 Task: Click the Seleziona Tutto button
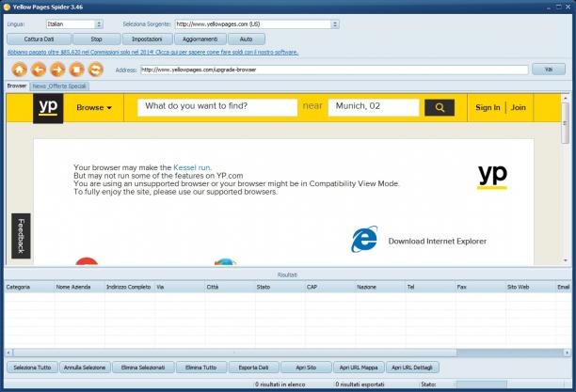32,368
